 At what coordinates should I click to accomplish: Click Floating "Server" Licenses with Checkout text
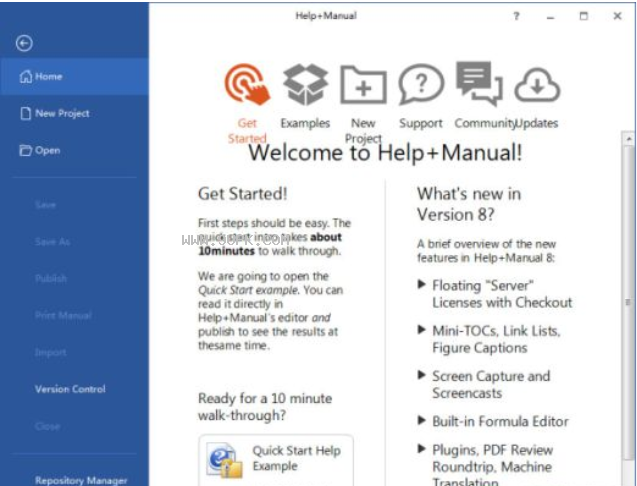(x=502, y=294)
